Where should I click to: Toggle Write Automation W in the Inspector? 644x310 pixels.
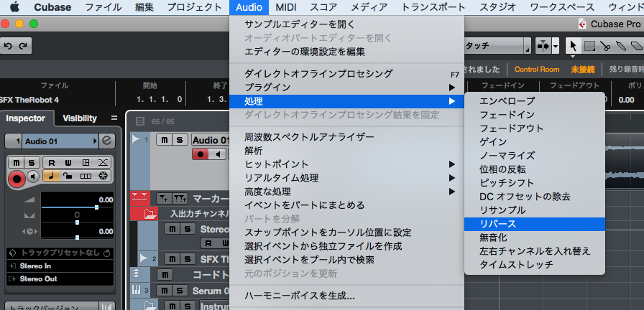tap(68, 163)
